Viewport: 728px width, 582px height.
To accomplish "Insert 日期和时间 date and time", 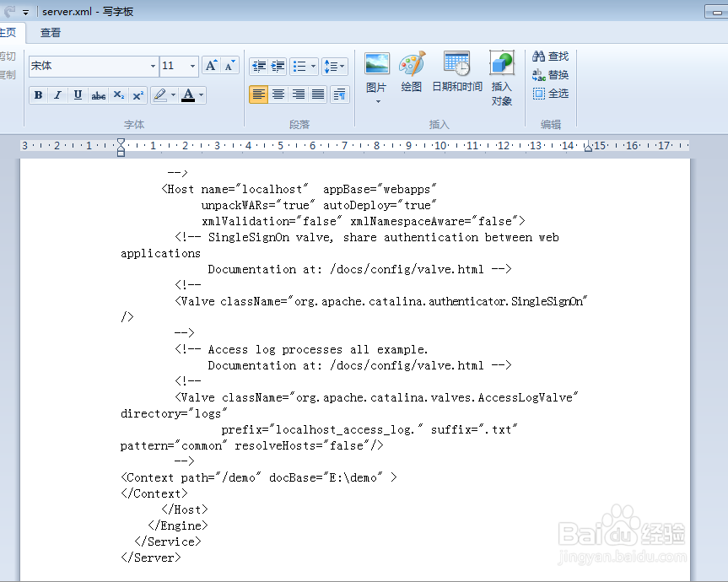I will pos(457,72).
